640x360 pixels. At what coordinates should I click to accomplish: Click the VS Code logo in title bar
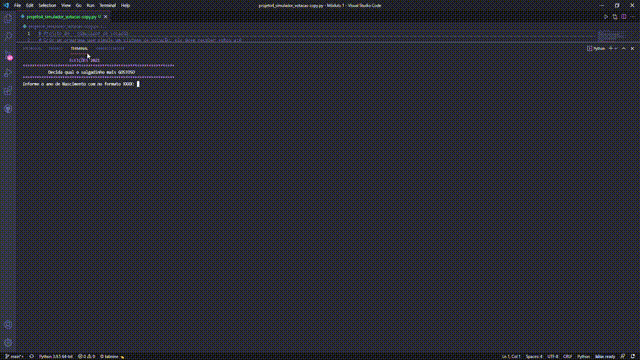point(6,5)
